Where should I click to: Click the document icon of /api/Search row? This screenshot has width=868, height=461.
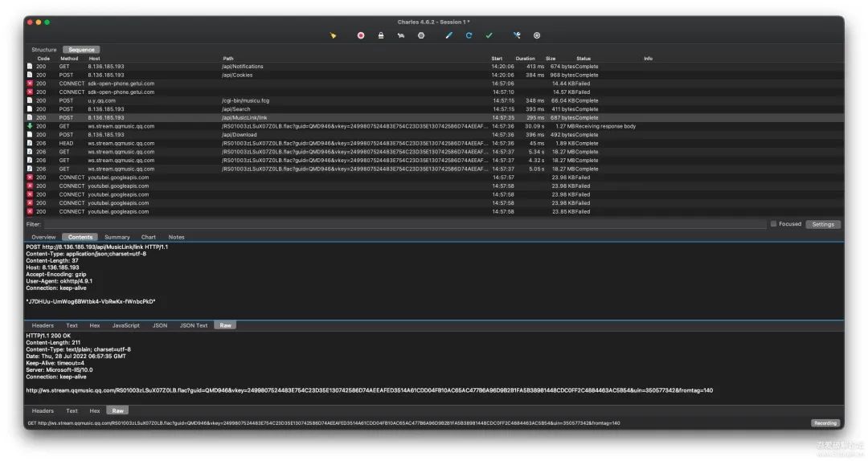click(x=30, y=109)
